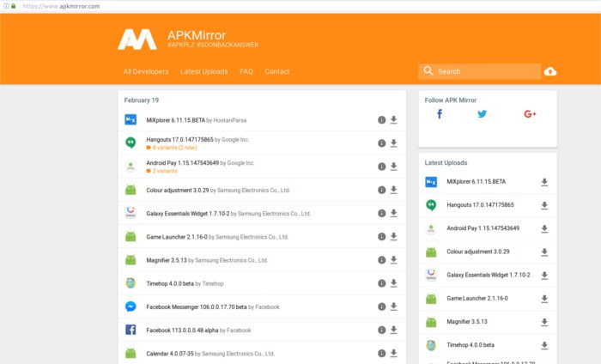This screenshot has height=364, width=601.
Task: Show info for Facebook Messenger beta
Action: click(x=381, y=306)
